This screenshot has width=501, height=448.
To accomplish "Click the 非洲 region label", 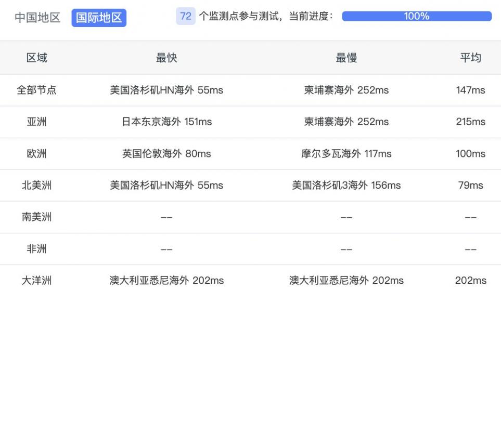I will point(36,249).
